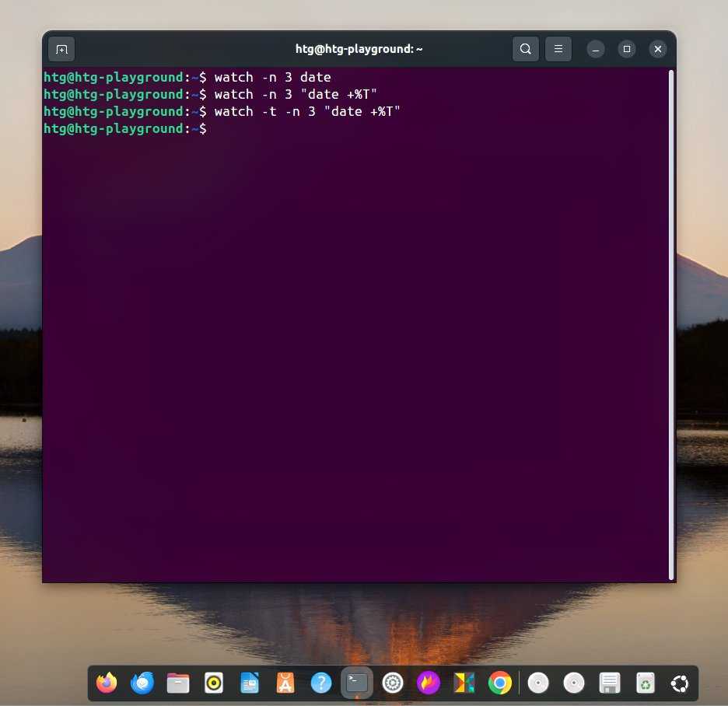Open the Ubuntu Software app

tap(285, 683)
